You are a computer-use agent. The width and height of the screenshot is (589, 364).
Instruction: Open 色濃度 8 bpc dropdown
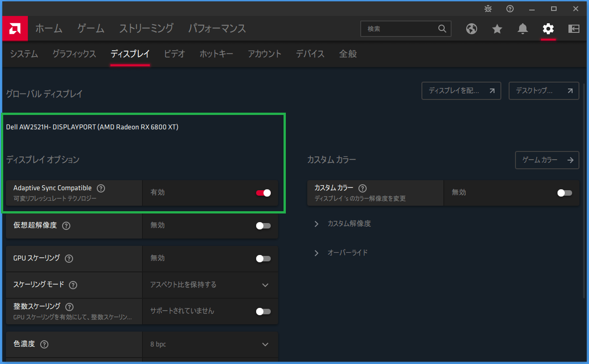(x=210, y=344)
